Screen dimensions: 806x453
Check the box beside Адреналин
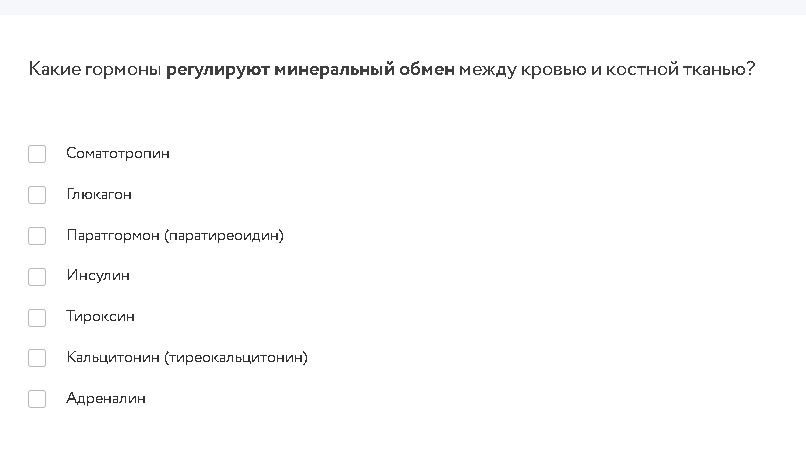[x=37, y=398]
